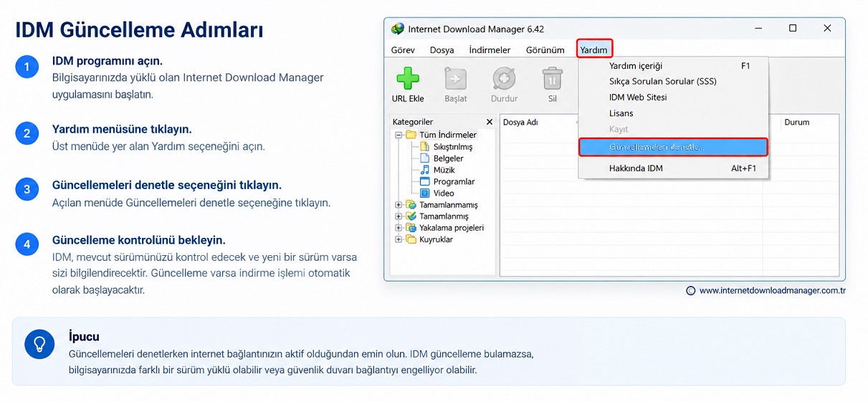Click the Kategoriler panel title
Viewport: 868px width, 402px height.
413,123
